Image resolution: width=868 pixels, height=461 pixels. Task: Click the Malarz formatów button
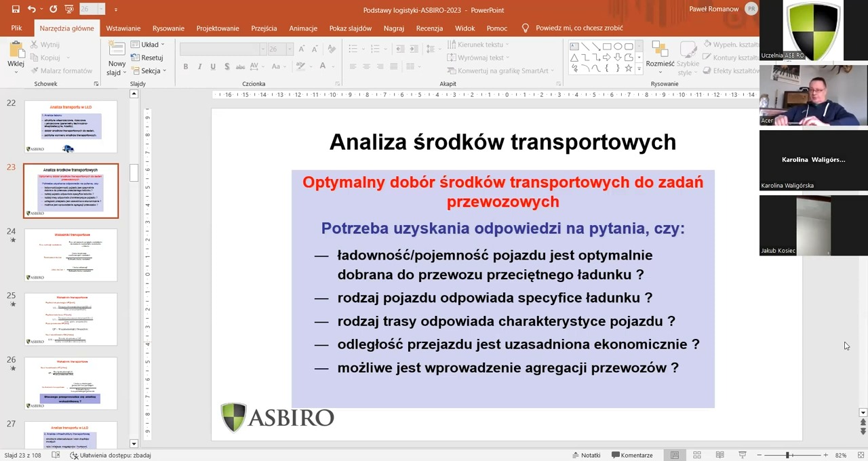(61, 71)
